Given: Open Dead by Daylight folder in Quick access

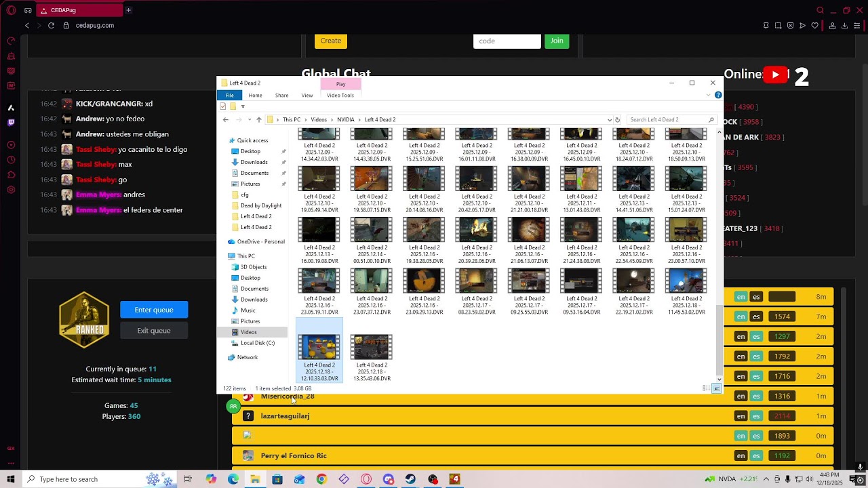Looking at the screenshot, I should [x=261, y=205].
